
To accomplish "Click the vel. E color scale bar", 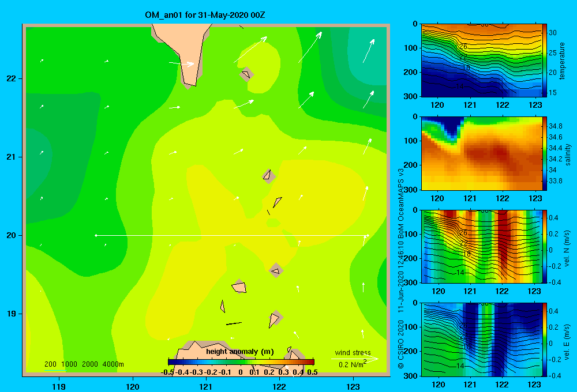I will 545,340.
